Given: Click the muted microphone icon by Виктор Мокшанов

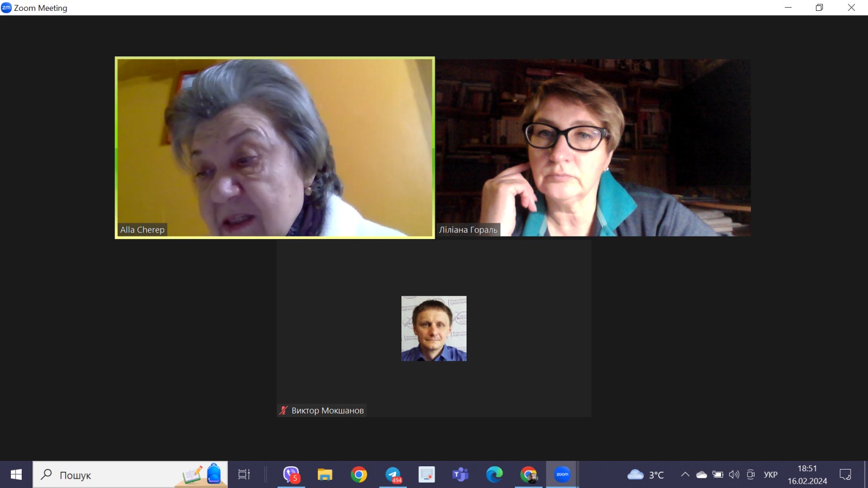Looking at the screenshot, I should tap(283, 410).
